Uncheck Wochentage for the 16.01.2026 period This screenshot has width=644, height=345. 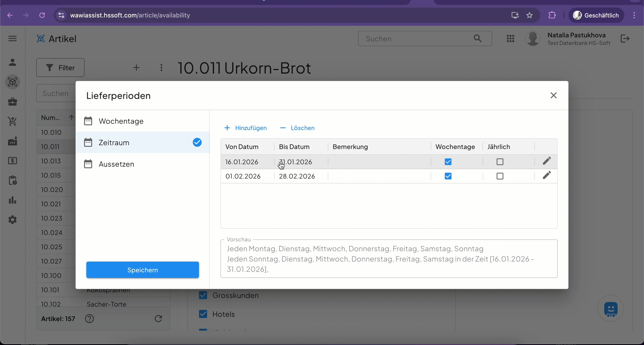pos(448,162)
